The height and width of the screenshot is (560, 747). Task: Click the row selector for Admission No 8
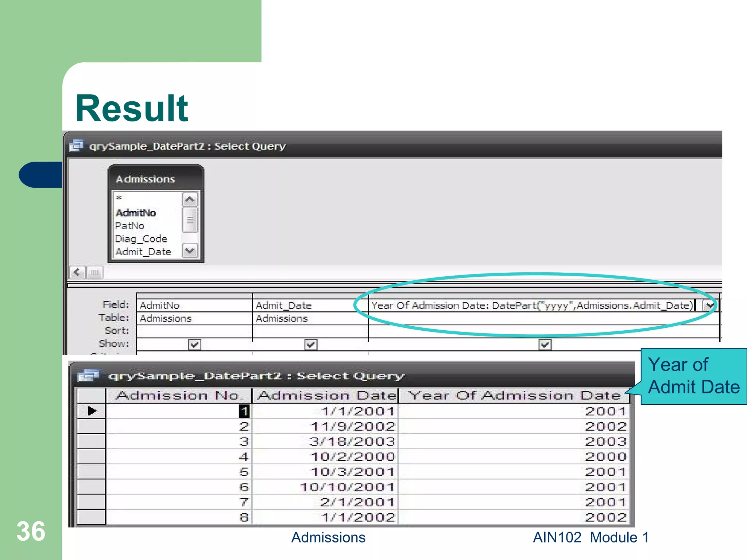[x=91, y=517]
